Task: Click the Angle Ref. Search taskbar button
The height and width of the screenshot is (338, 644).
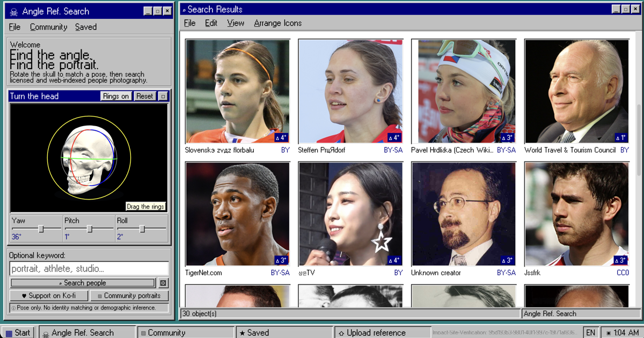Action: click(87, 333)
